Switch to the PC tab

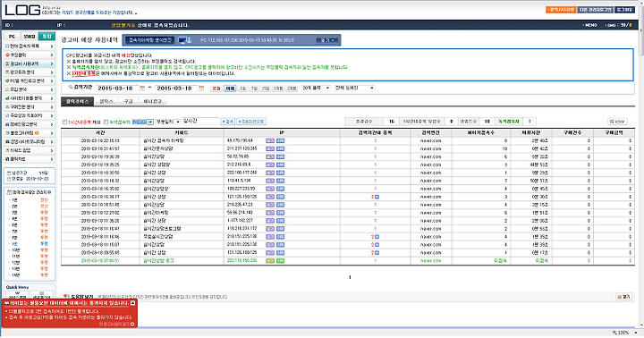pos(13,37)
